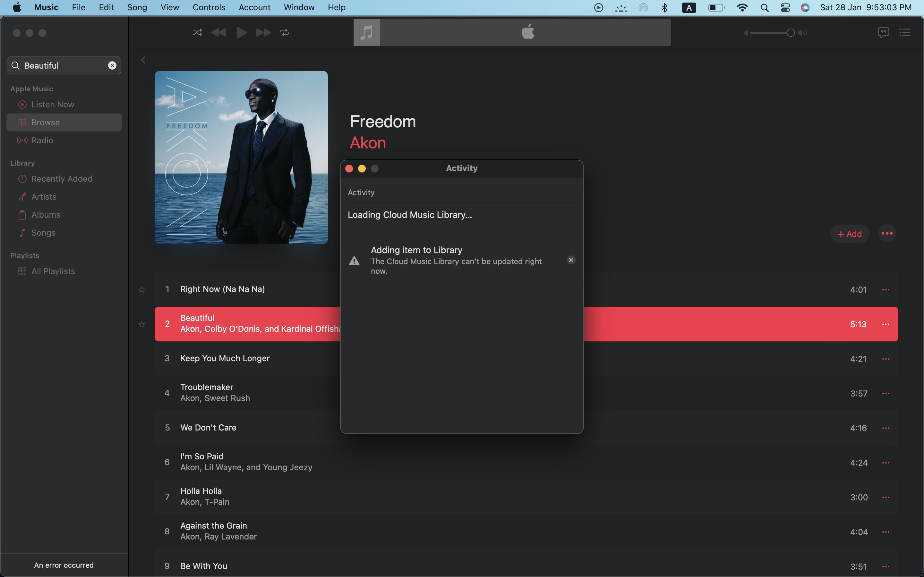Expand the All Playlists section

[x=53, y=271]
